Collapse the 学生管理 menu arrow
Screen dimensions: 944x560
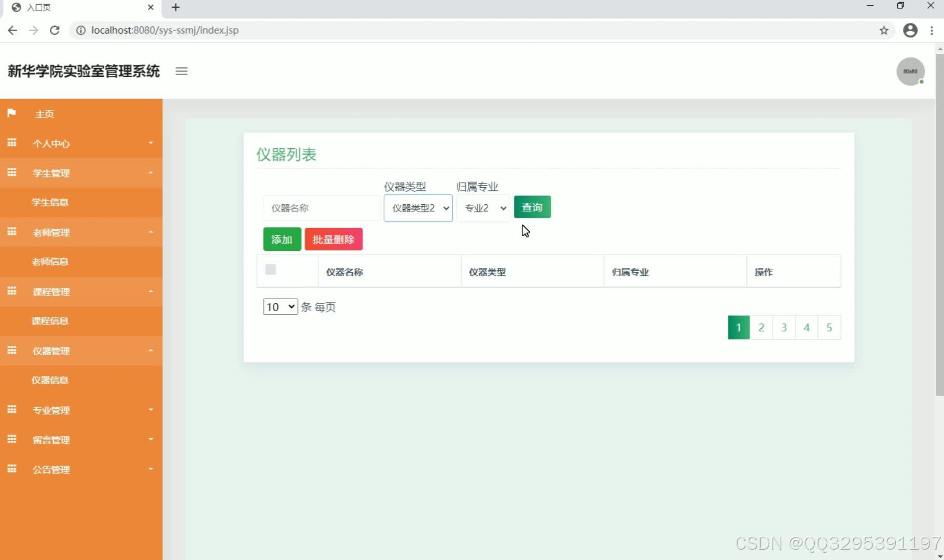pos(151,173)
